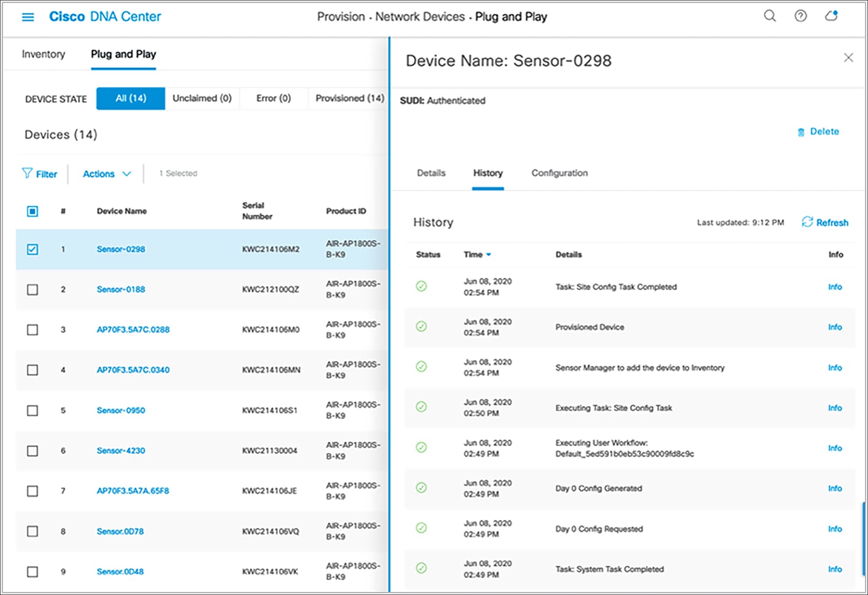Check the AP70F3.5A7A.65F8 row checkbox
The image size is (868, 595).
pyautogui.click(x=33, y=491)
